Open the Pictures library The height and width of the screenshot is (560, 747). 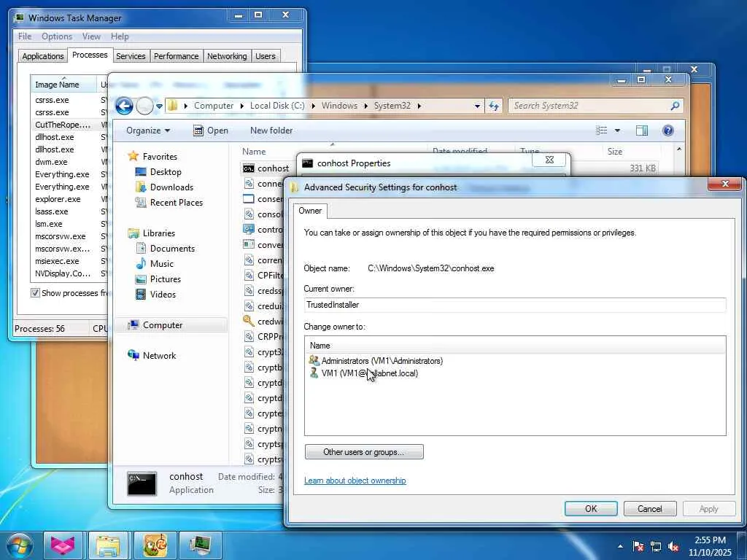(x=166, y=279)
